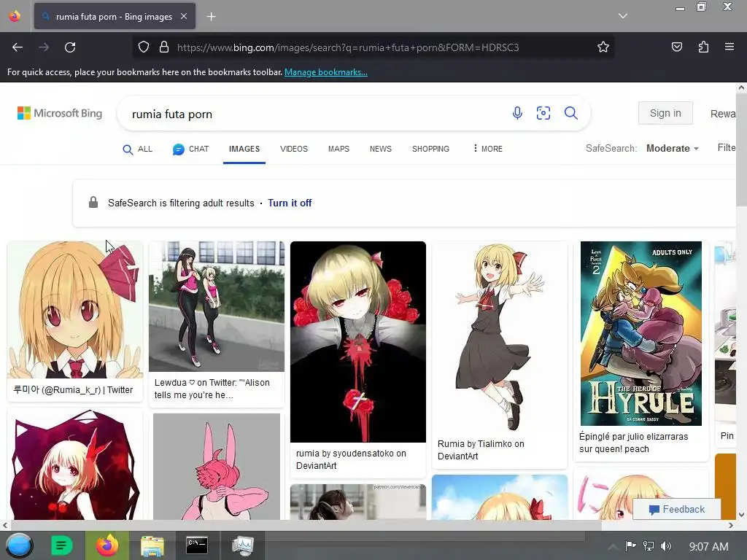This screenshot has width=747, height=560.
Task: Switch to the SHOPPING tab
Action: pyautogui.click(x=430, y=149)
